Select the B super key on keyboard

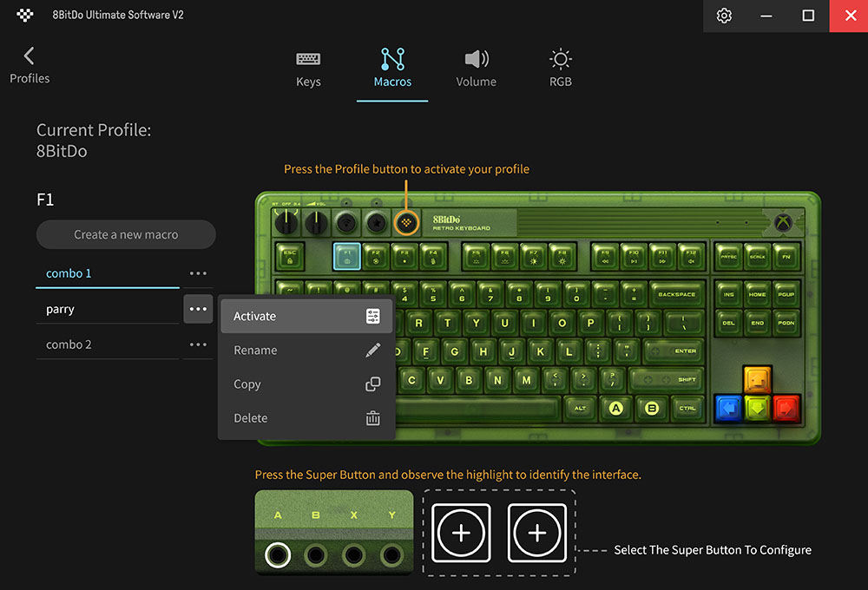652,409
